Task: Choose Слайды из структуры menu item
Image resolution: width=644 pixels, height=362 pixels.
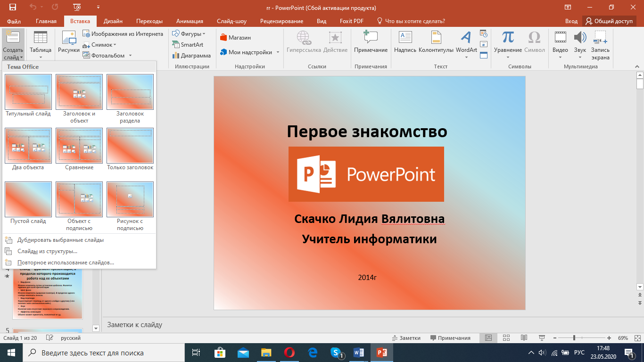Action: tap(79, 251)
